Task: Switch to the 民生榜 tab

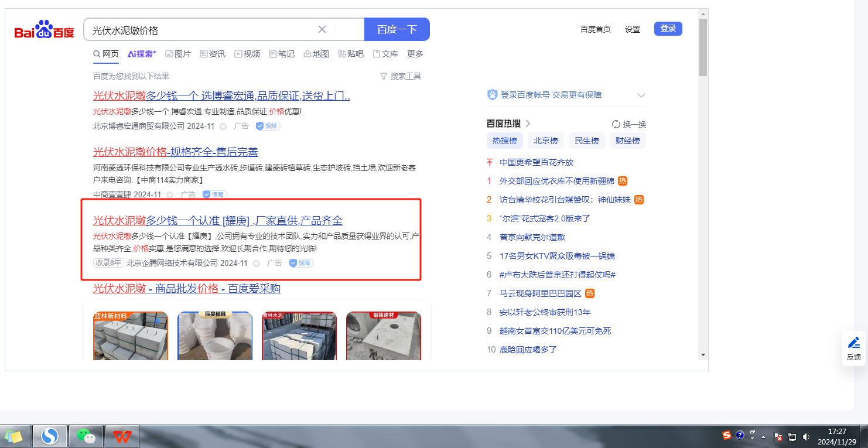Action: [587, 141]
